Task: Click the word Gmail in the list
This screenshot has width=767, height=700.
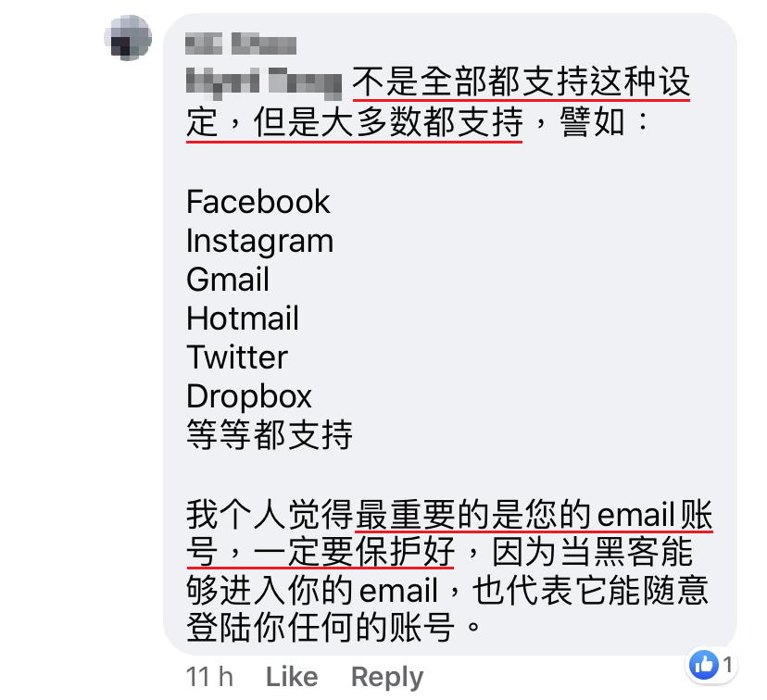Action: click(228, 279)
